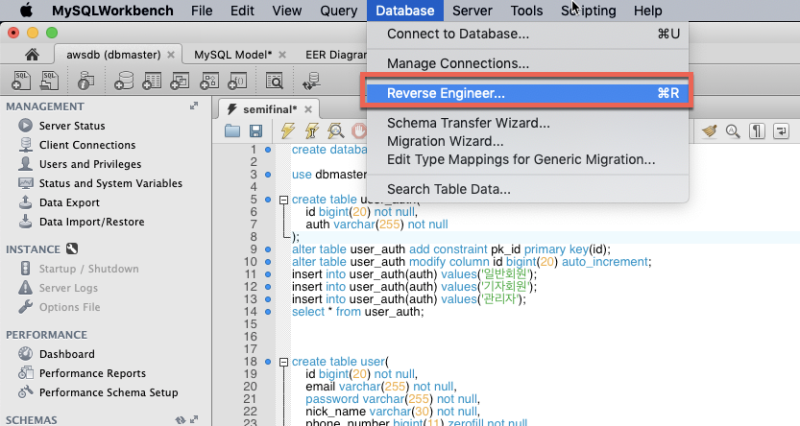Image resolution: width=800 pixels, height=426 pixels.
Task: Open the object inspector info icon
Action: coord(86,81)
